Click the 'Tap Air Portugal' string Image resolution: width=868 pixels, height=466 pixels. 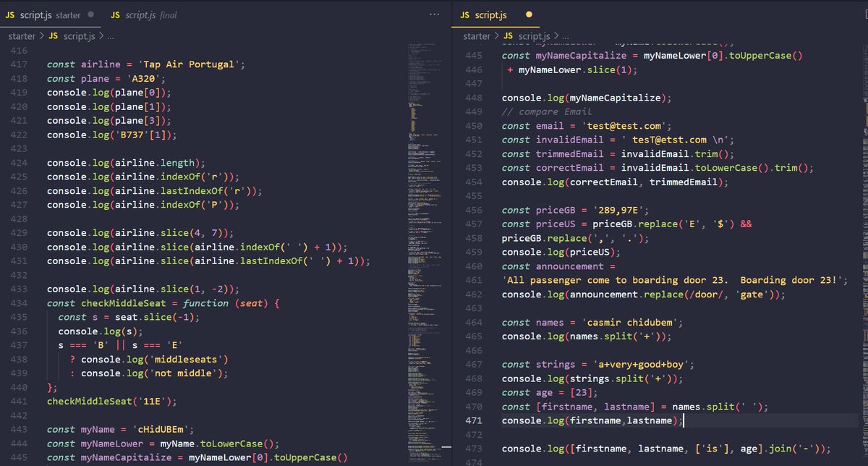point(187,64)
